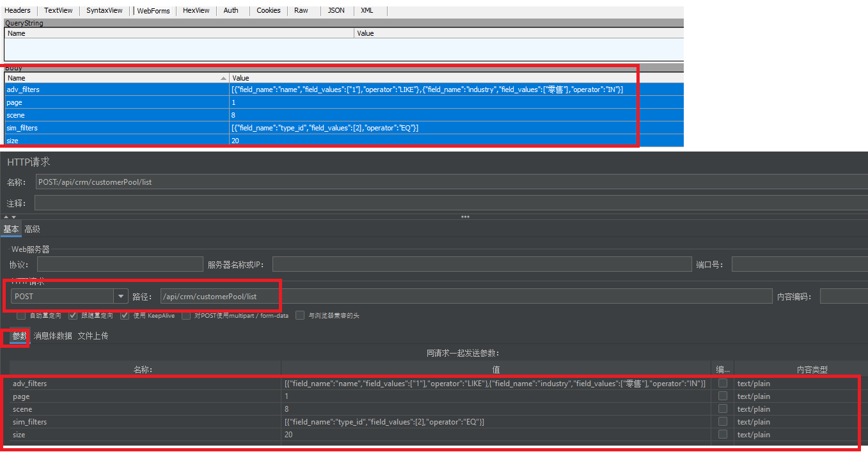Open the Raw tab
The height and width of the screenshot is (452, 868).
(x=301, y=10)
